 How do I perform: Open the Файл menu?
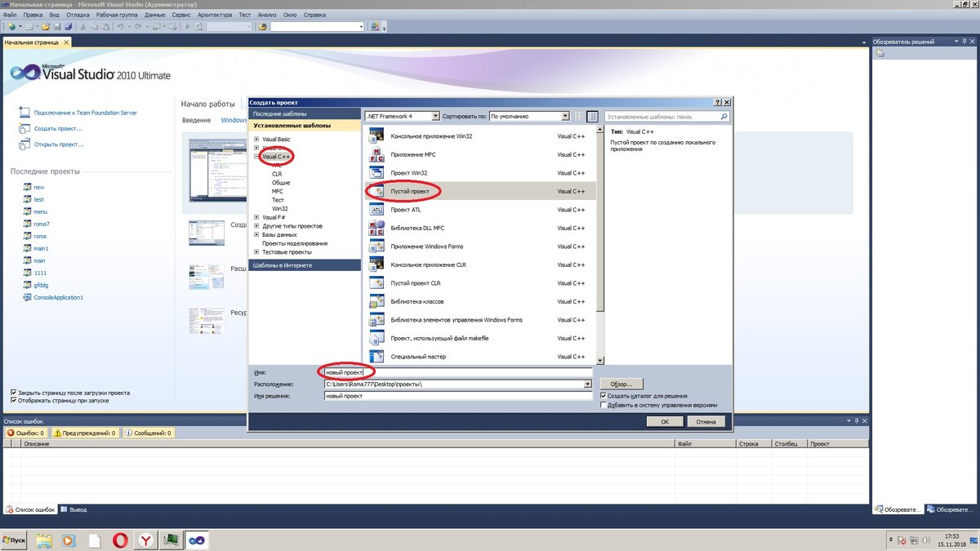coord(11,15)
